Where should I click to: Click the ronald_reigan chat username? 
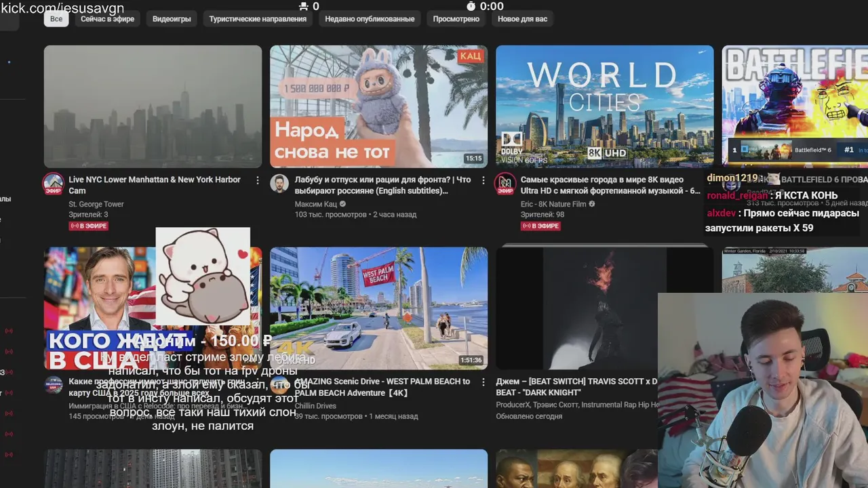click(x=738, y=195)
